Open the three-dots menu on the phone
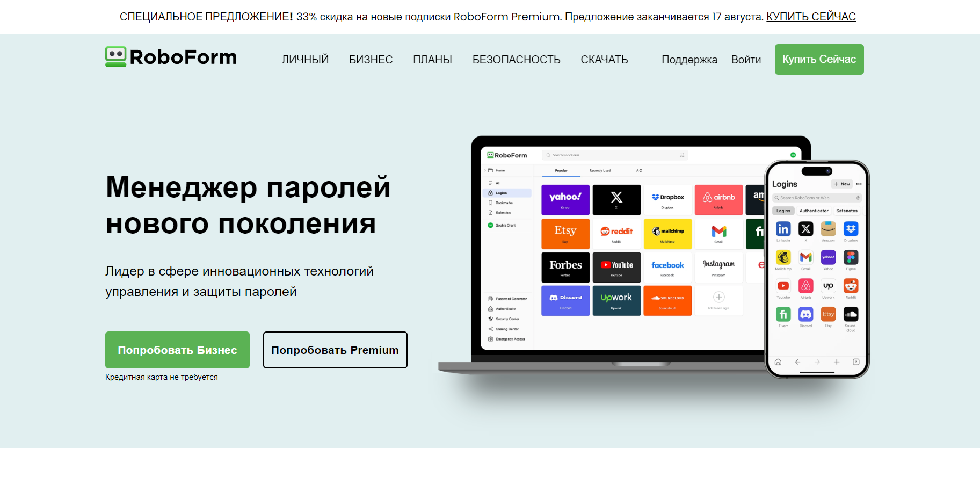The height and width of the screenshot is (477, 980). pyautogui.click(x=859, y=184)
